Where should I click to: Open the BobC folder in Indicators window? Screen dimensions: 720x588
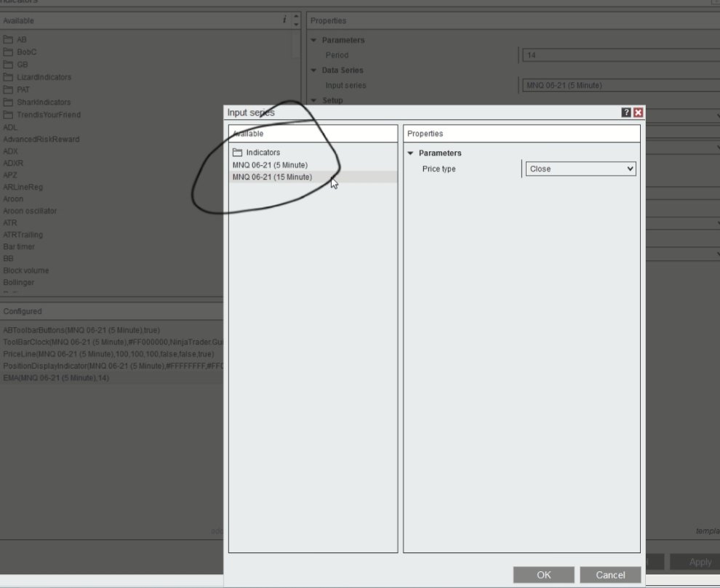27,52
